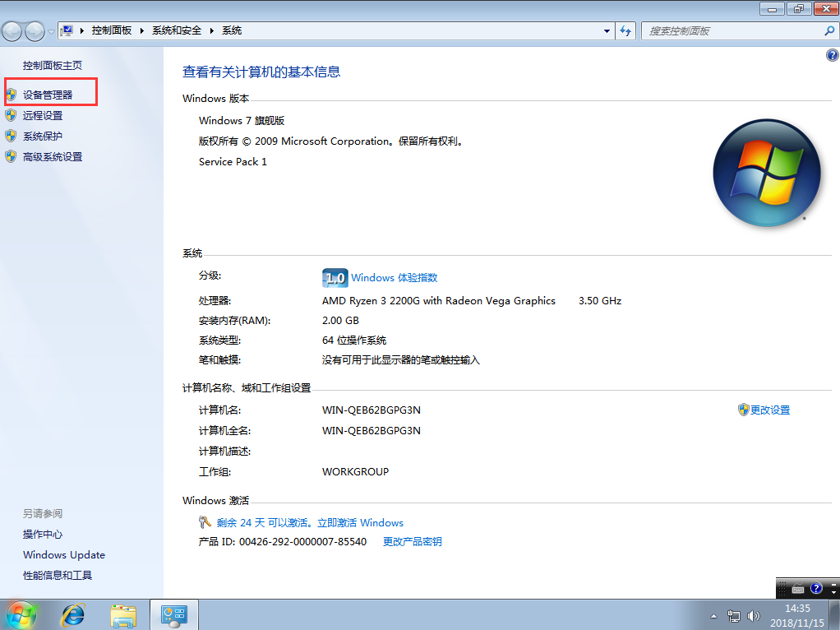
Task: Click the 查看有关计算机的基本信息 heading
Action: click(261, 72)
